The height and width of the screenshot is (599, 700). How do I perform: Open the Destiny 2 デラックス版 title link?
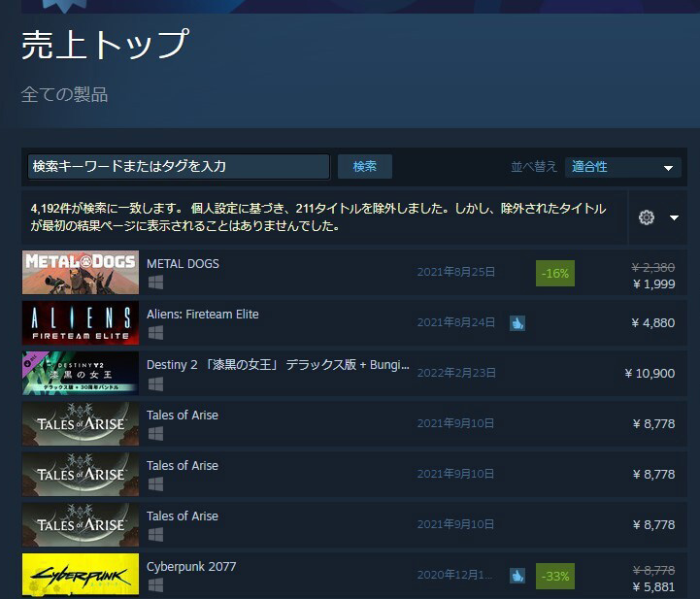tap(277, 365)
